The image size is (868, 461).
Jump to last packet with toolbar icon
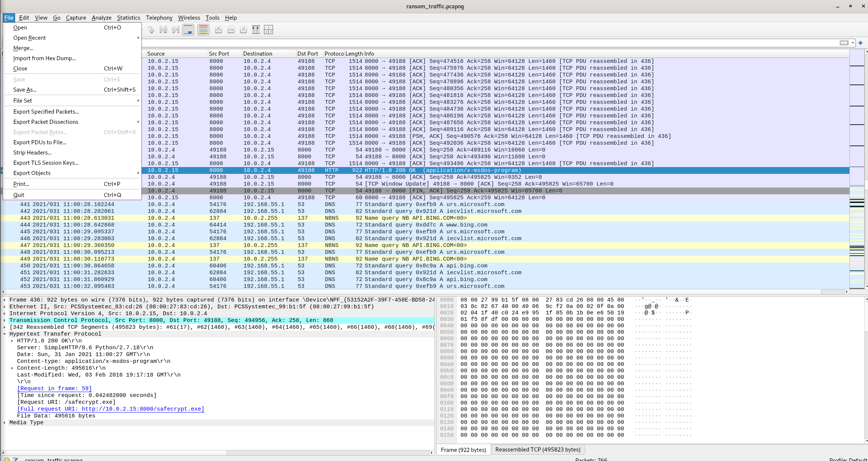[175, 30]
